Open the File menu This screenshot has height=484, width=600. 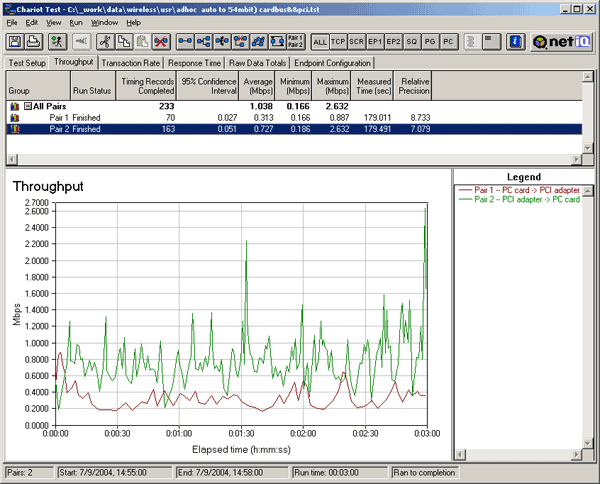13,21
